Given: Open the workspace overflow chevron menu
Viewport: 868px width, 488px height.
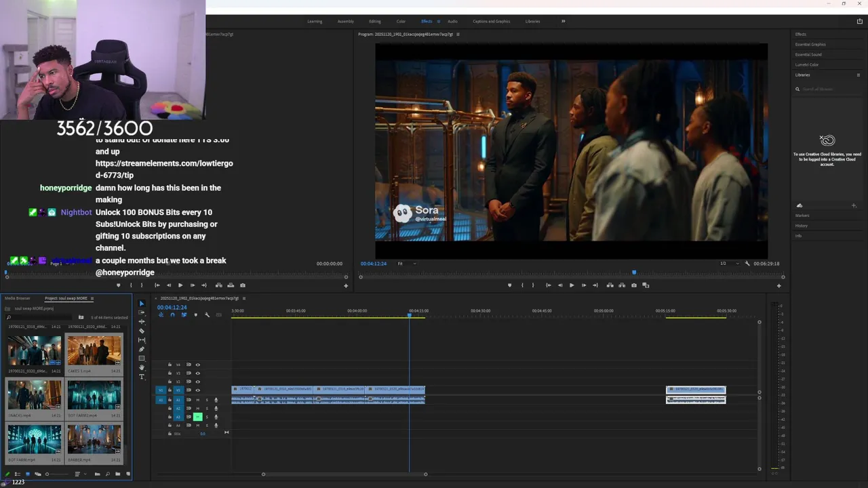Looking at the screenshot, I should click(563, 21).
